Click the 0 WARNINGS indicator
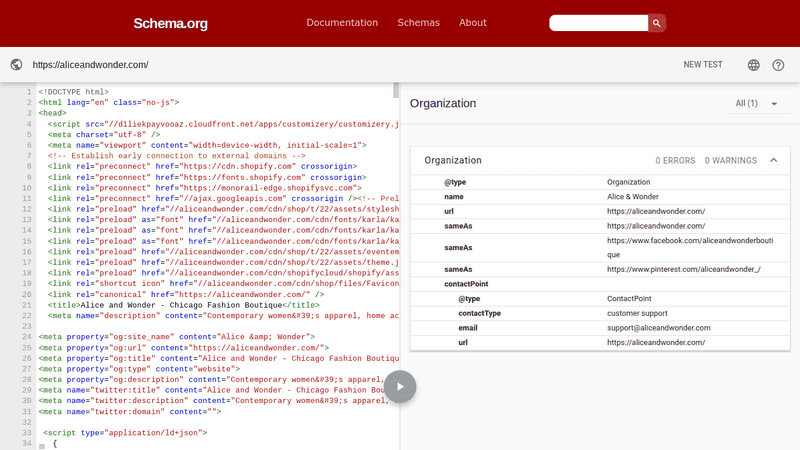 [730, 160]
